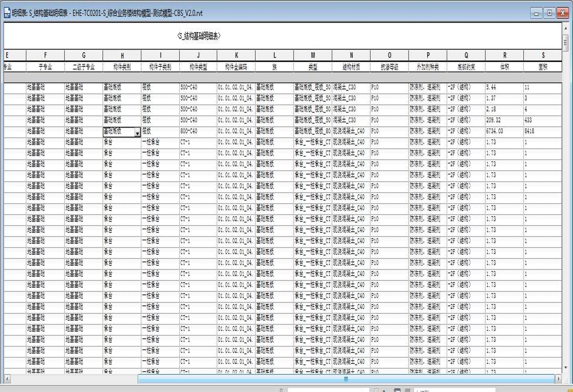
Task: Click the 800-C40 component type cell
Action: [x=198, y=131]
